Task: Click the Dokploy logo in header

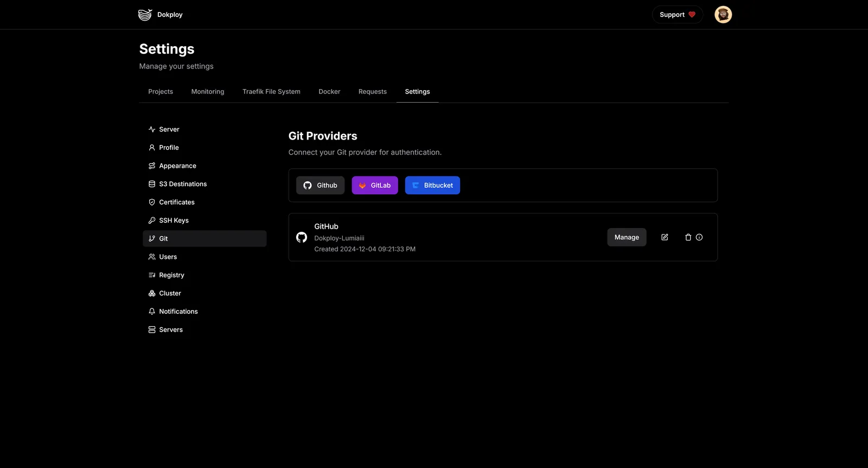Action: tap(145, 15)
